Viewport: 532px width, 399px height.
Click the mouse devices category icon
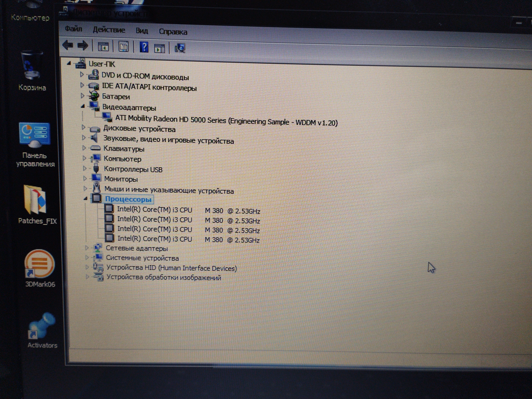[96, 188]
